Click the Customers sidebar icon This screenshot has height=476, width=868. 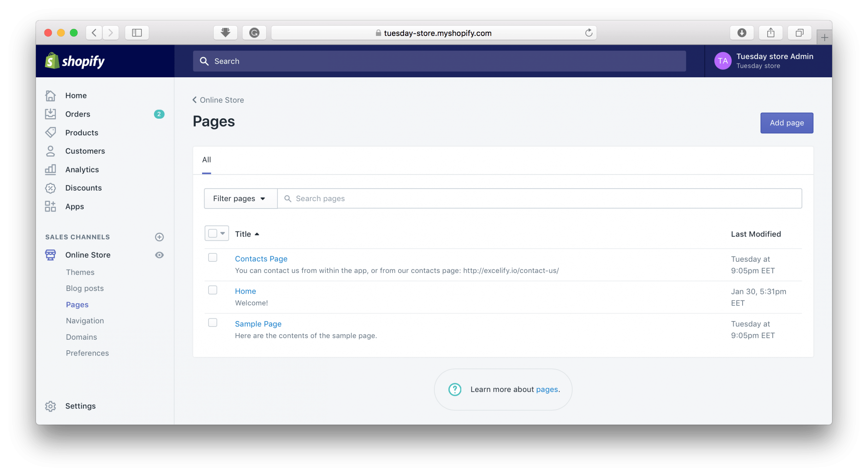50,151
